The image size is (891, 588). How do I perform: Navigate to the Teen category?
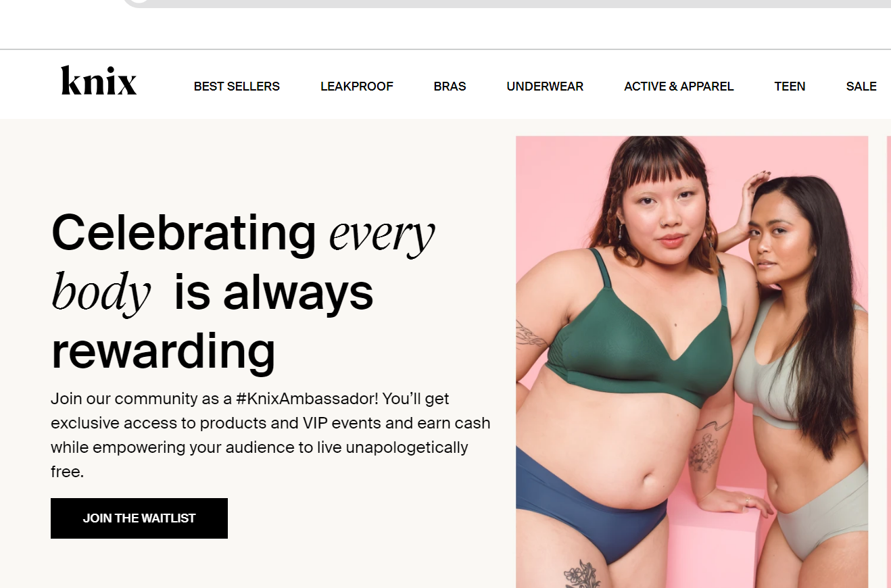790,87
